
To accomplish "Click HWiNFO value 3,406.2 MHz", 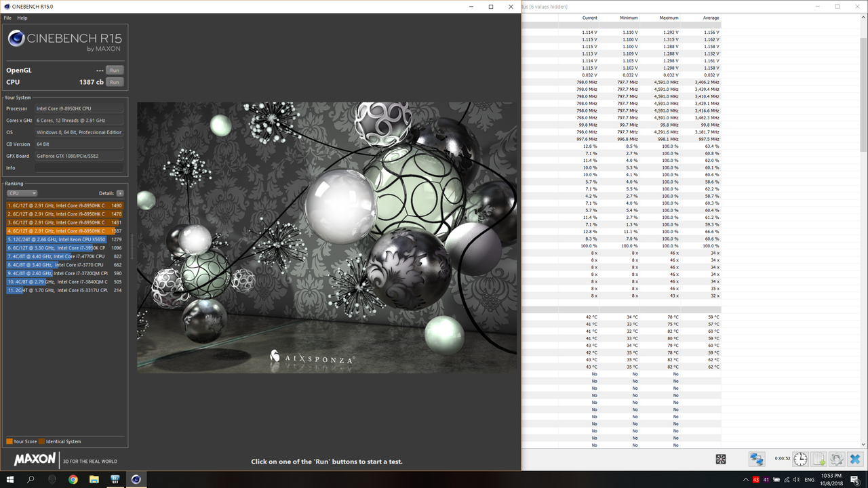I will tap(707, 82).
